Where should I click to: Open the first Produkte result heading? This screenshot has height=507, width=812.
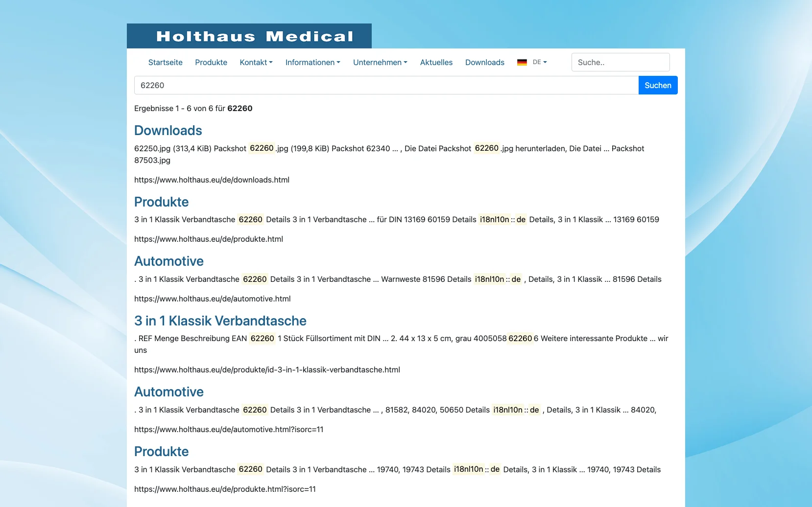(x=161, y=202)
